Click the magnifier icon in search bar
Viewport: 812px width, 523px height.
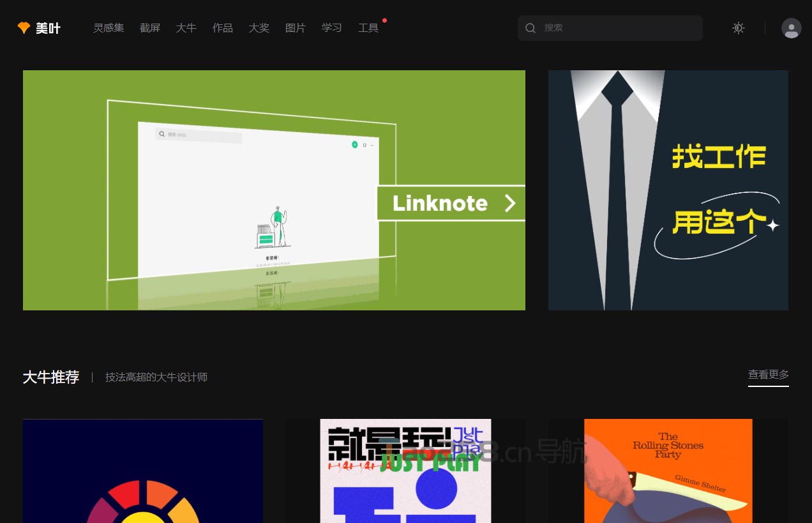click(530, 28)
